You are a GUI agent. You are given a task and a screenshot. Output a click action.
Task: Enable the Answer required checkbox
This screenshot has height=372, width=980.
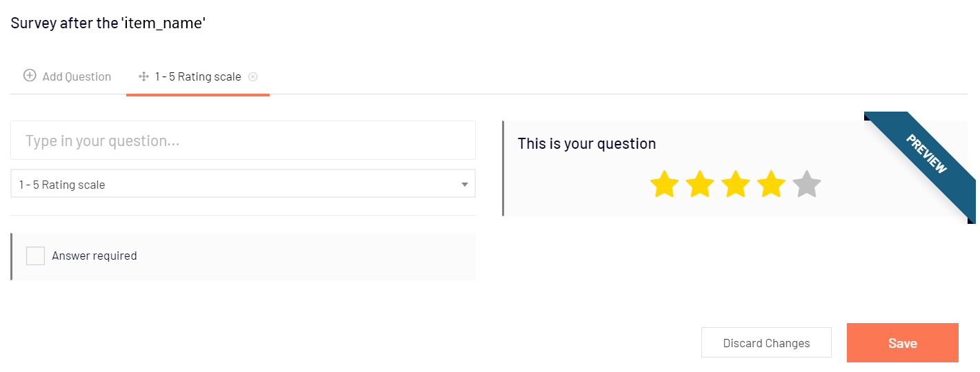tap(35, 256)
